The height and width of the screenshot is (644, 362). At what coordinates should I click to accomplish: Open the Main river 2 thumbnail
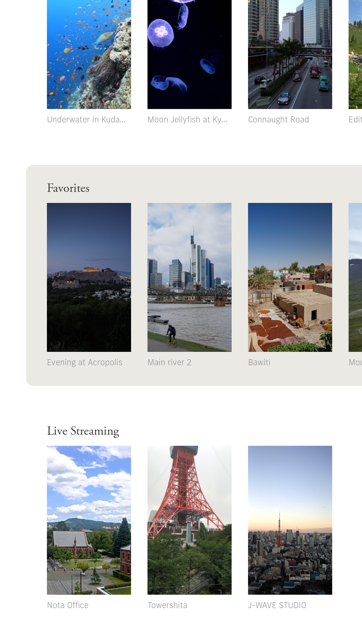point(189,277)
